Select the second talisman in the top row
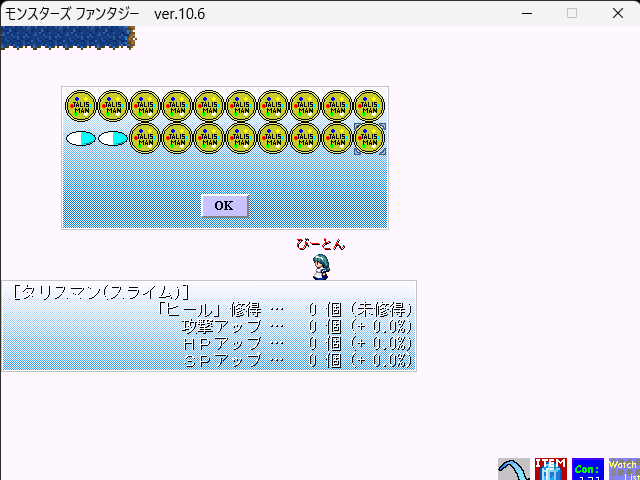The height and width of the screenshot is (480, 640). click(x=113, y=106)
